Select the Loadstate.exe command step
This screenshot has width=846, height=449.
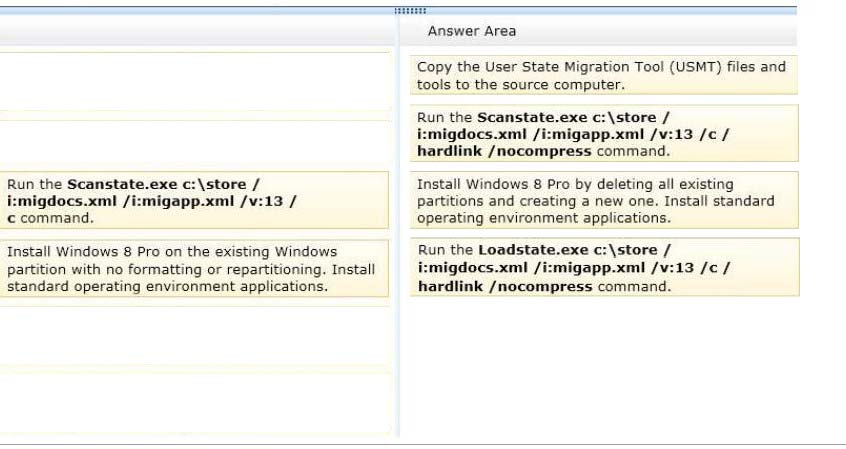click(604, 267)
